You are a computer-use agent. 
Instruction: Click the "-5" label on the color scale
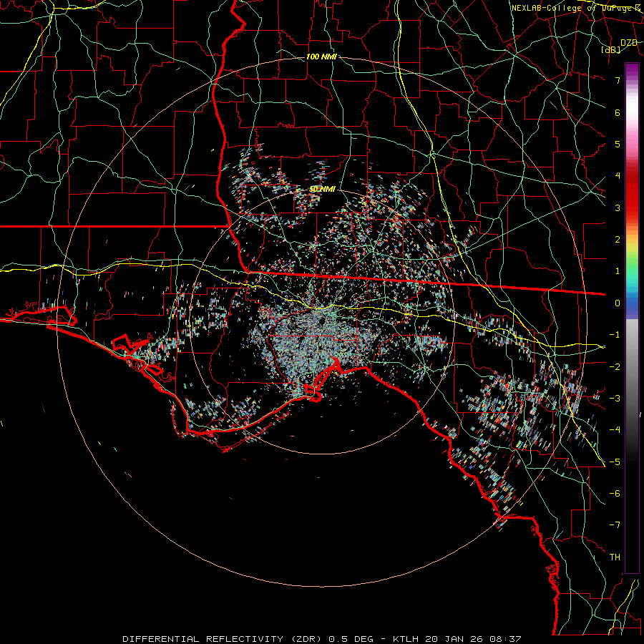pyautogui.click(x=615, y=462)
